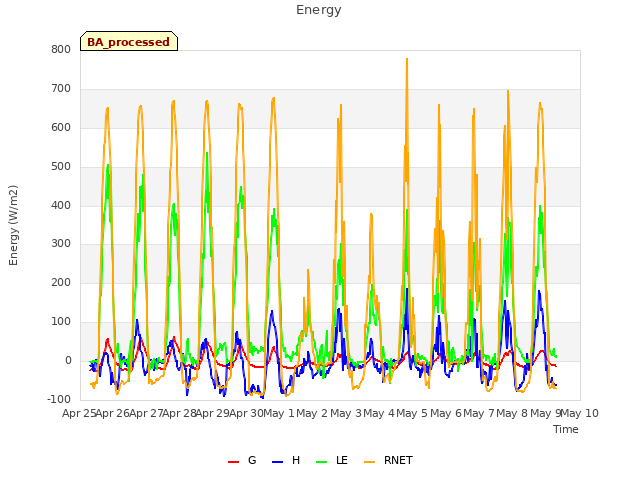Click the Energy (W/m2) axis label
640x480 pixels.
point(13,225)
